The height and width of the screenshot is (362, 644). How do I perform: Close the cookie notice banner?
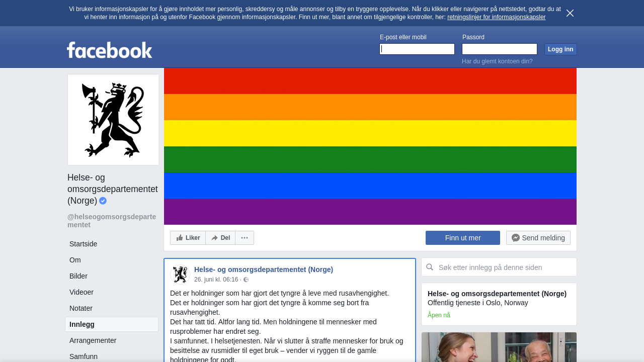(x=570, y=13)
